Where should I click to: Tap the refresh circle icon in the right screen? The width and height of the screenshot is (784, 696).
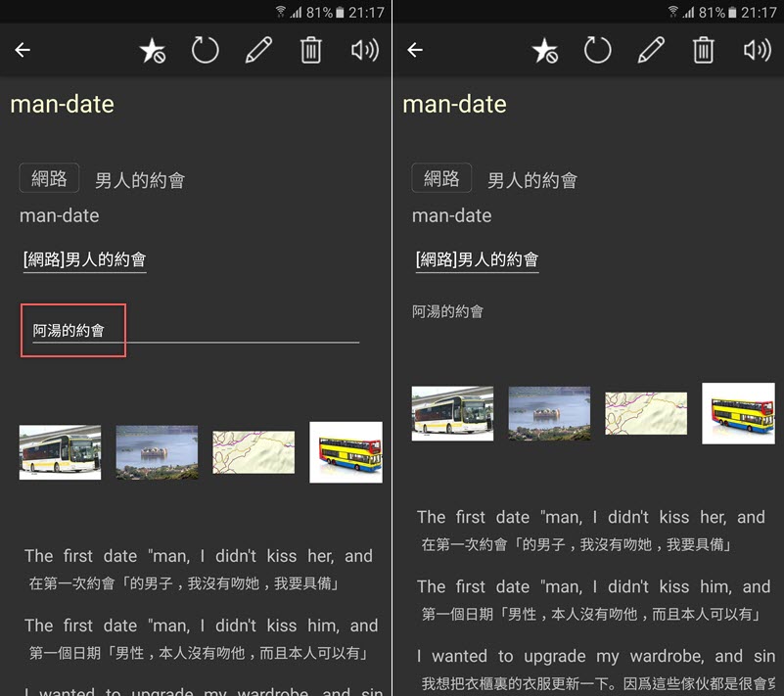[x=597, y=50]
